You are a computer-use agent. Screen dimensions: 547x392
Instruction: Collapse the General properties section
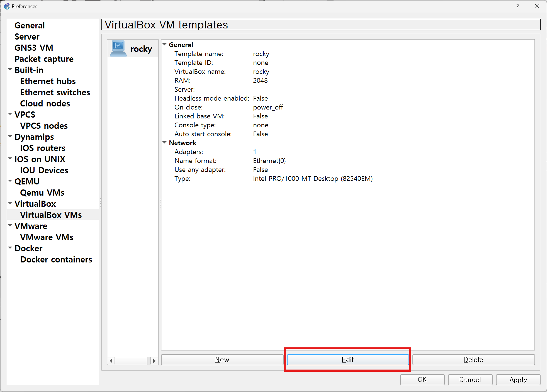click(165, 45)
